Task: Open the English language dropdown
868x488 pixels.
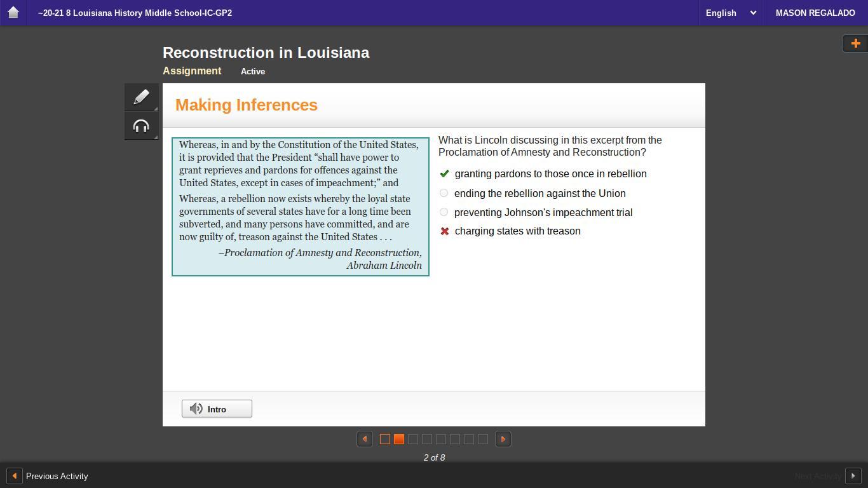Action: point(730,13)
